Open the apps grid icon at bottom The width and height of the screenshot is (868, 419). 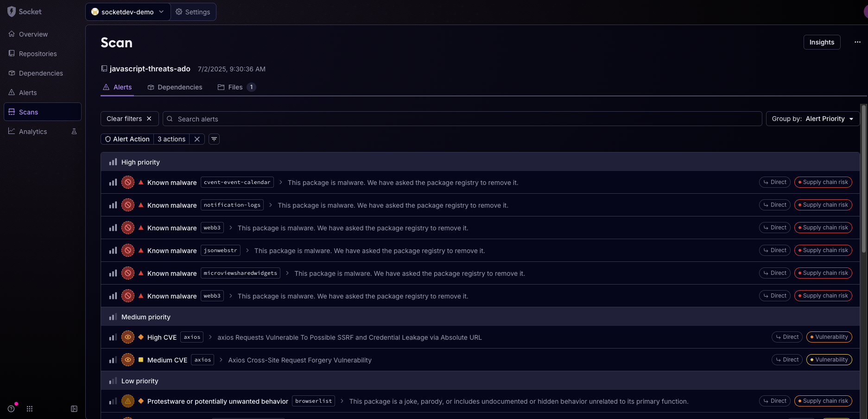(30, 409)
